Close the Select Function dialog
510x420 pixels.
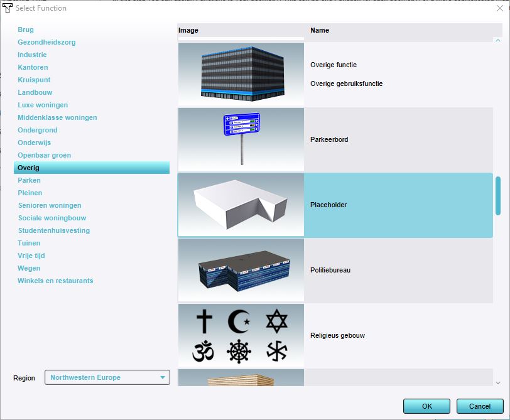(x=499, y=8)
